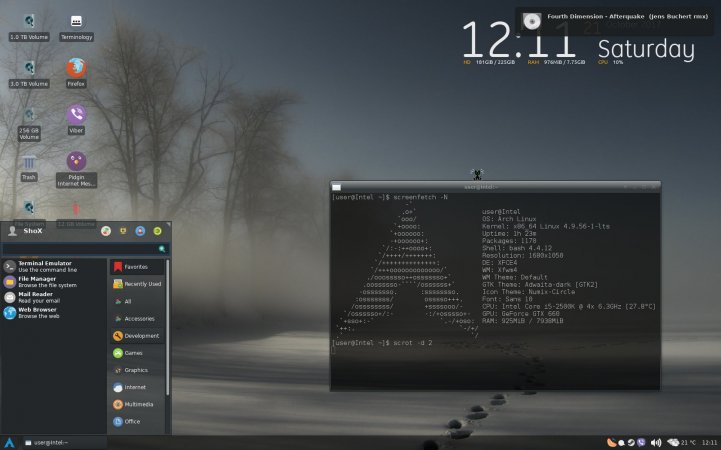Click the weather cloud icon on panel
Viewport: 721px width, 450px height.
click(673, 443)
